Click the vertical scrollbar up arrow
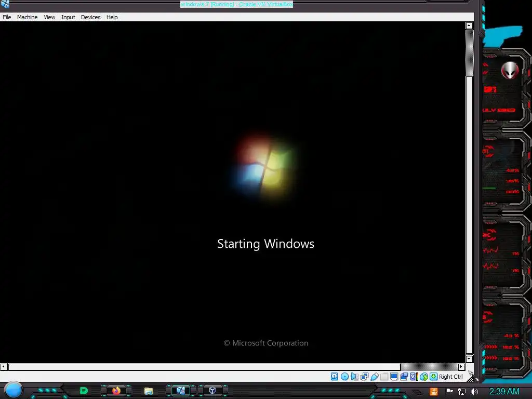Image resolution: width=532 pixels, height=399 pixels. 469,25
